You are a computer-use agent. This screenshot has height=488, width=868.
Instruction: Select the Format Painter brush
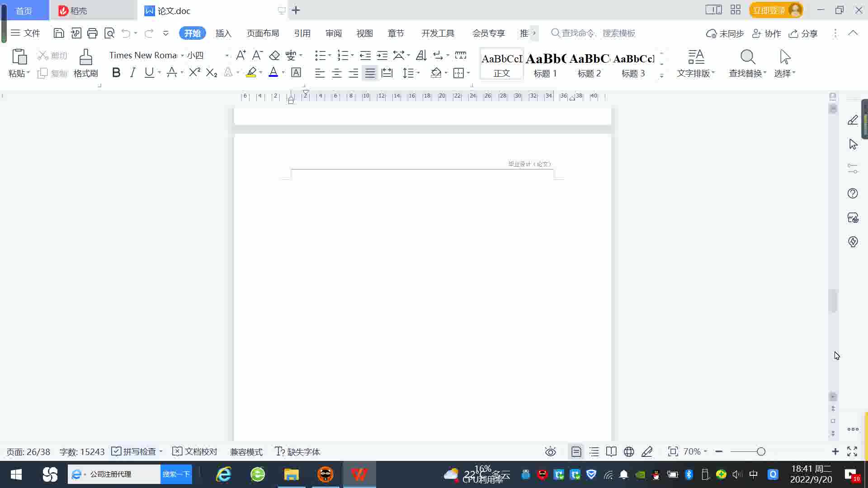click(85, 57)
